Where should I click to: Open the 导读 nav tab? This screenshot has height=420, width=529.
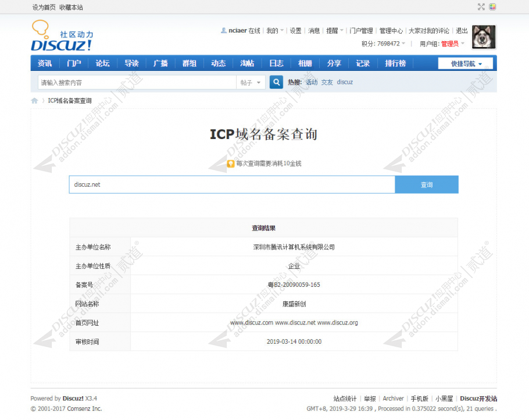pos(131,63)
